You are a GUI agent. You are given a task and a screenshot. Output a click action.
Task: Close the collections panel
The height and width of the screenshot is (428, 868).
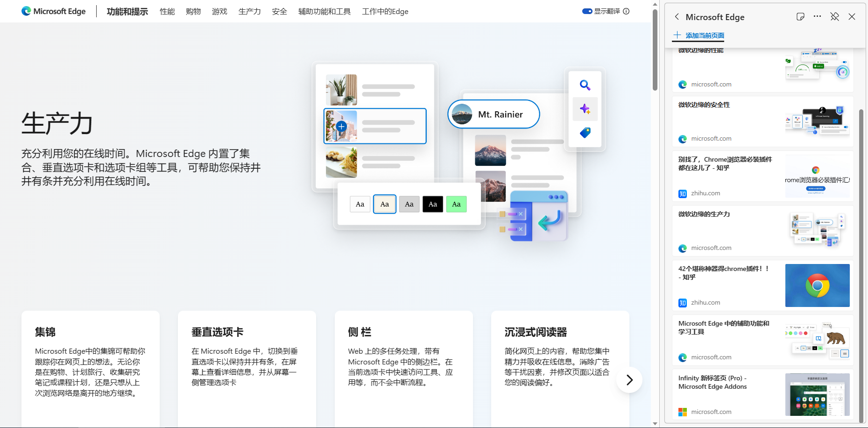(852, 17)
